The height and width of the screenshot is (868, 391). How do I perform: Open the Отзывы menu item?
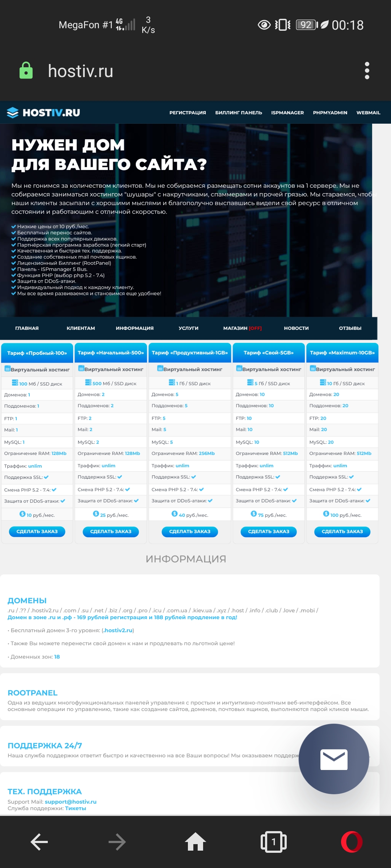click(x=350, y=328)
